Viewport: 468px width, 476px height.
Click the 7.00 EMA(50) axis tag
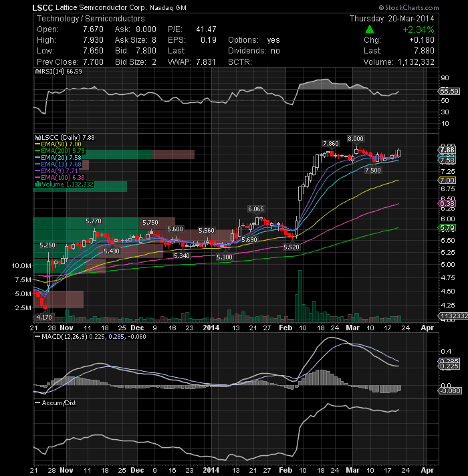pos(447,181)
